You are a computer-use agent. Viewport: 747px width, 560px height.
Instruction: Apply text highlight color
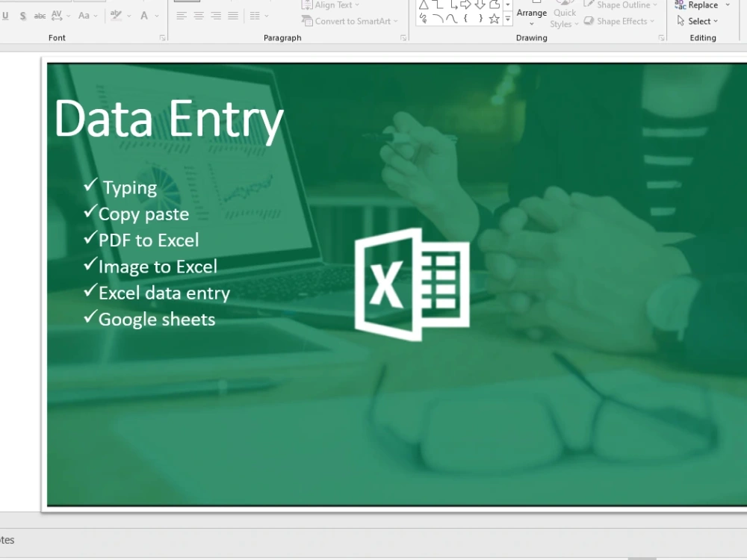116,16
